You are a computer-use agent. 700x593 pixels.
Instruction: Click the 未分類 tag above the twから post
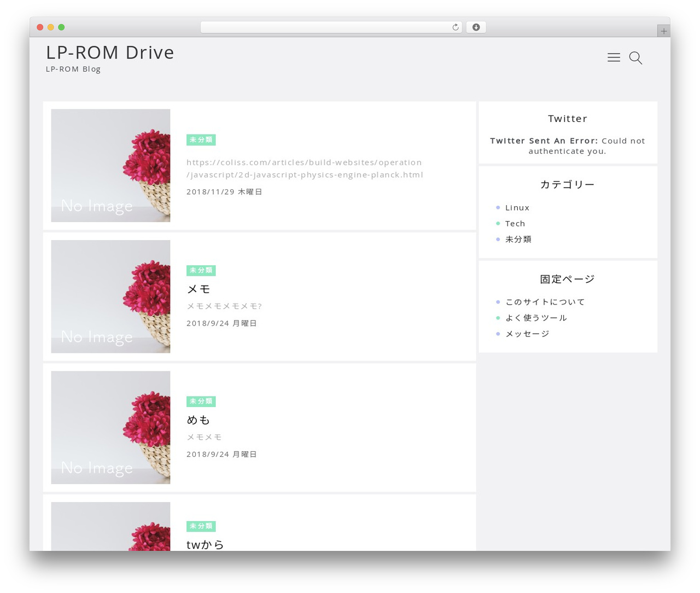201,526
